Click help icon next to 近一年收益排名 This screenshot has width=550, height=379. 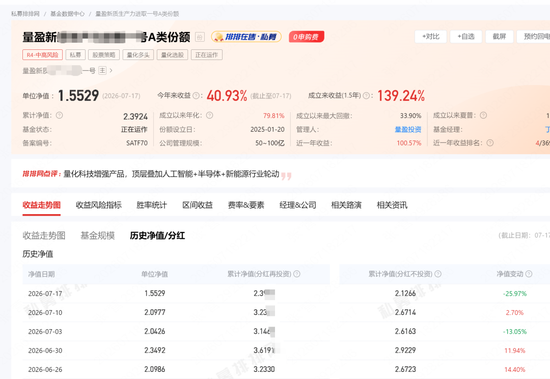pyautogui.click(x=490, y=143)
